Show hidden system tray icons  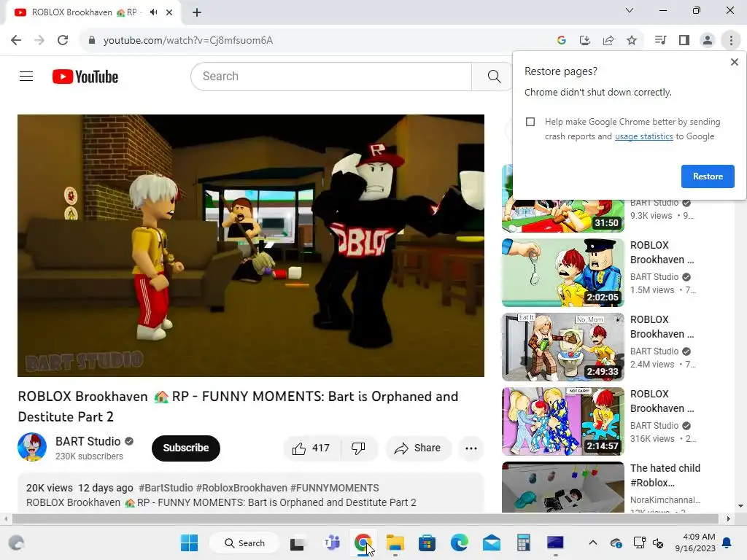point(592,542)
